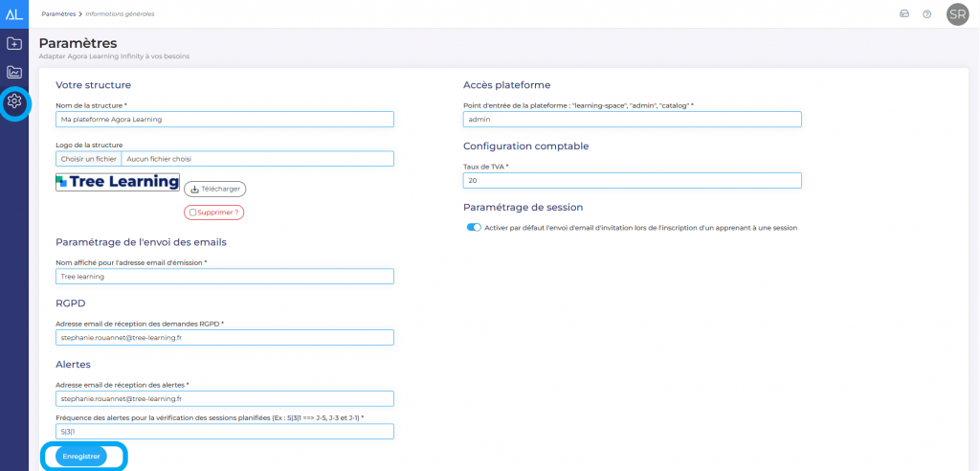
Task: Check the Supprimer checkbox
Action: (x=193, y=213)
